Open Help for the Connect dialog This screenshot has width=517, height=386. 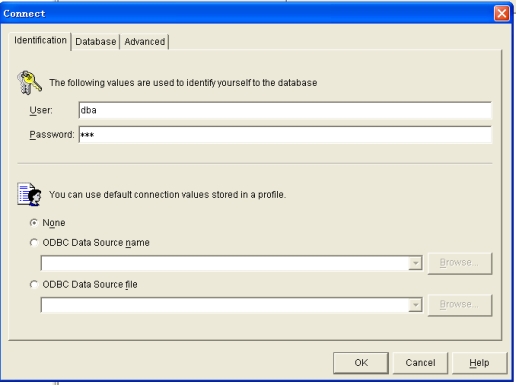(479, 363)
